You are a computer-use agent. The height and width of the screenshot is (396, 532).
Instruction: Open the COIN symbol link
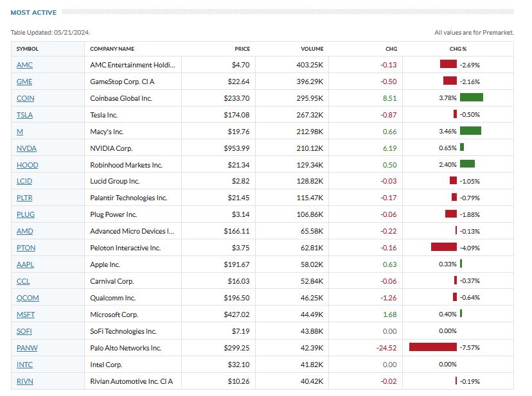click(26, 98)
